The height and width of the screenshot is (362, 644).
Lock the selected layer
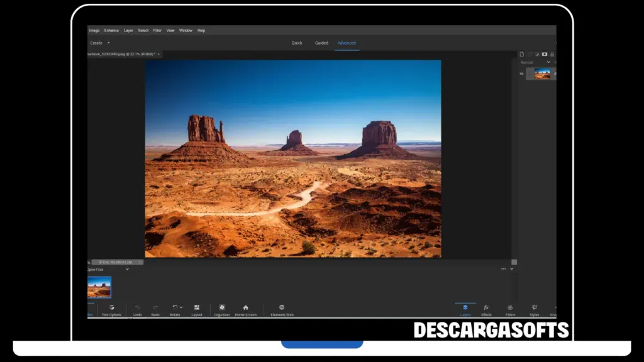[552, 54]
